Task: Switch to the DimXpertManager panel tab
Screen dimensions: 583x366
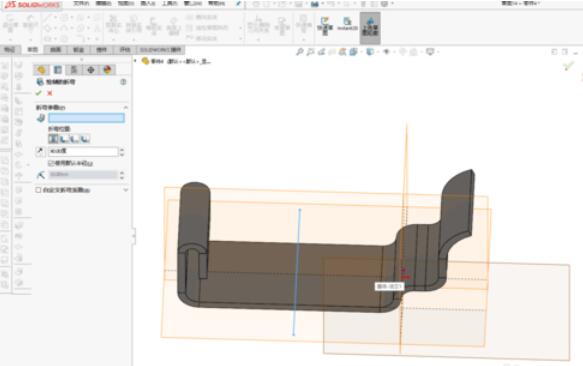Action: (91, 70)
